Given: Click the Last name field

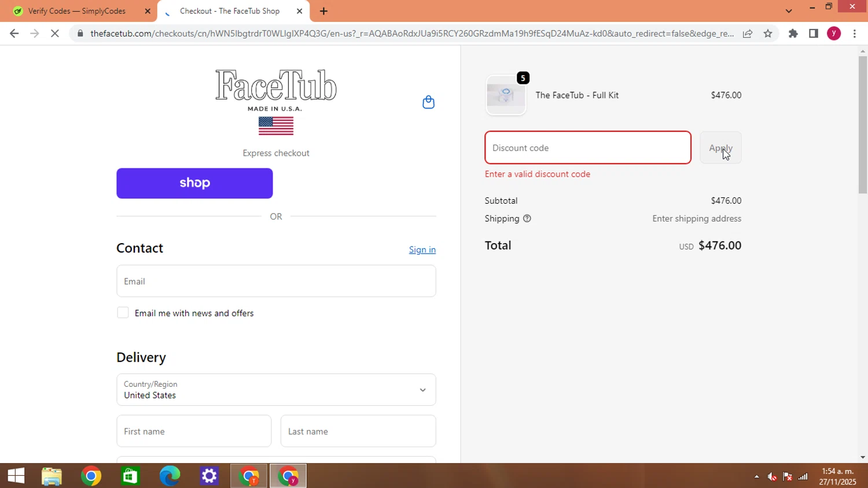Looking at the screenshot, I should 358,431.
